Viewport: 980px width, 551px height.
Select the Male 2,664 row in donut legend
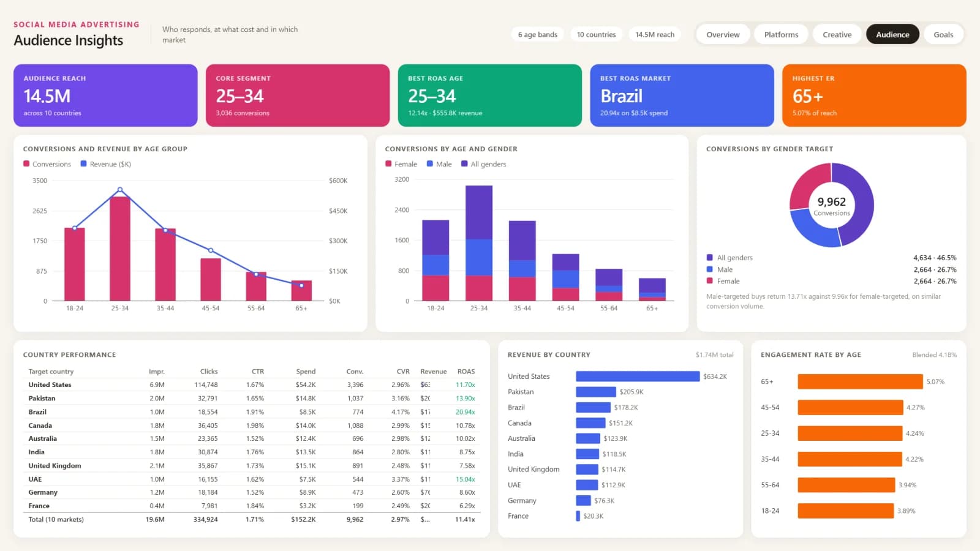tap(831, 269)
